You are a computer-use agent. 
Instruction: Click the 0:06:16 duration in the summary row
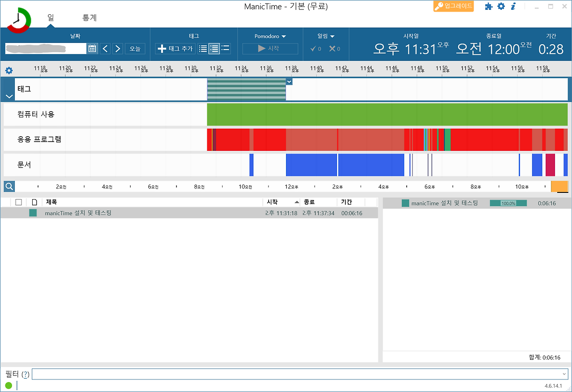point(547,203)
